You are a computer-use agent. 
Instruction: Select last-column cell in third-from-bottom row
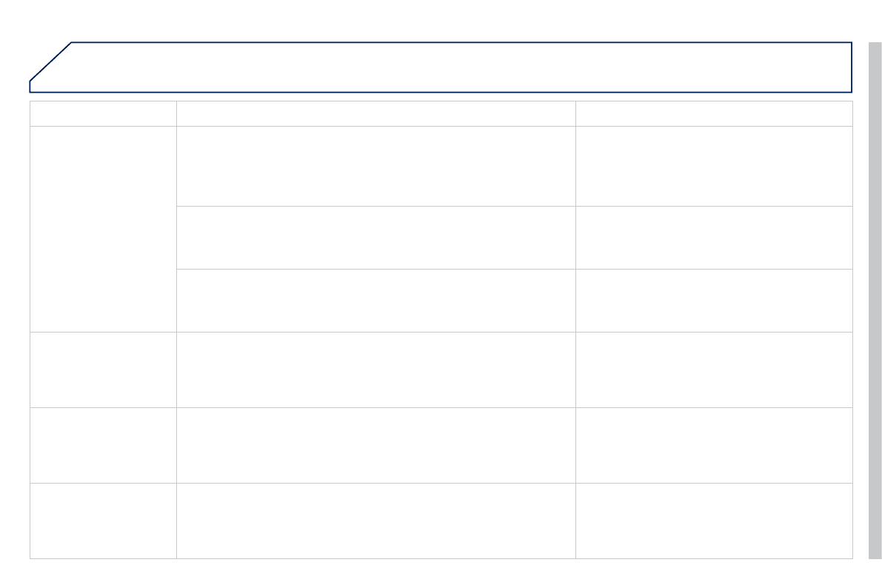click(714, 370)
